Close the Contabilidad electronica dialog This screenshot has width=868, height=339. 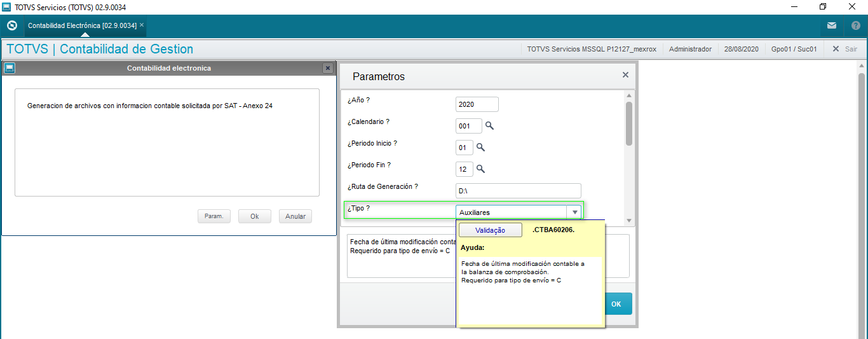[x=328, y=68]
